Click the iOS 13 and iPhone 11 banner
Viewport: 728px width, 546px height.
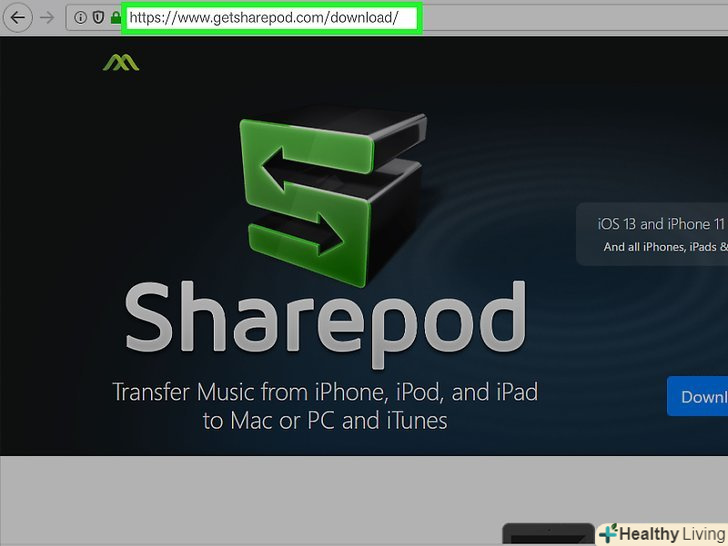[652, 234]
